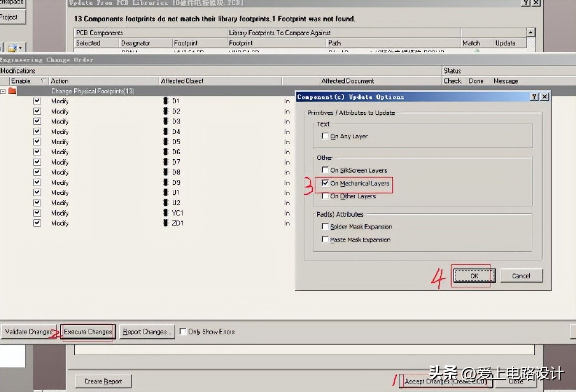Sort by the Action column header
This screenshot has height=392, width=576.
point(104,81)
